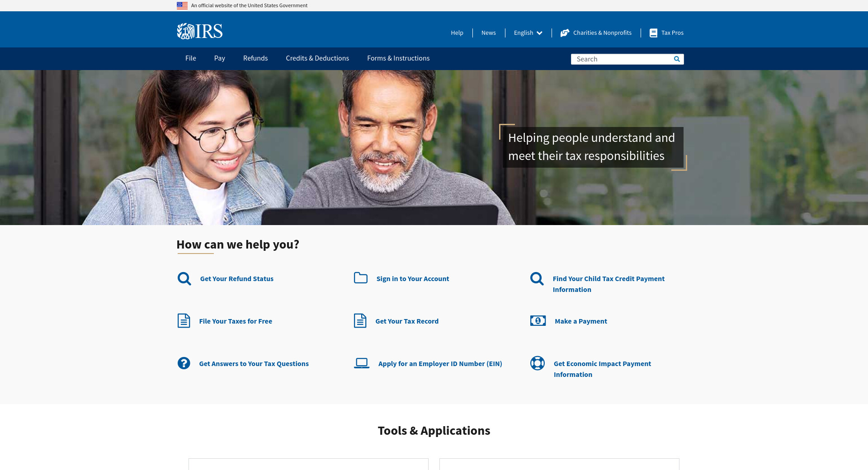Open the Refunds navigation menu
This screenshot has height=470, width=868.
click(255, 58)
